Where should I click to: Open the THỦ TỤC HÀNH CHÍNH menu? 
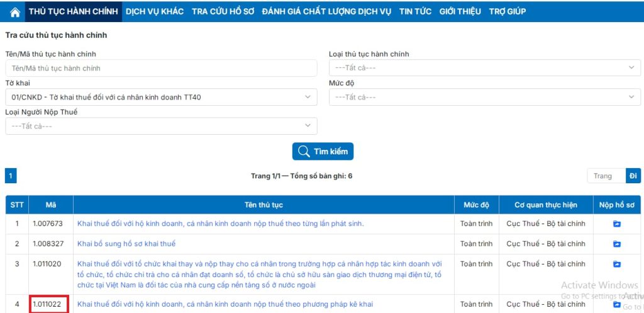click(74, 11)
